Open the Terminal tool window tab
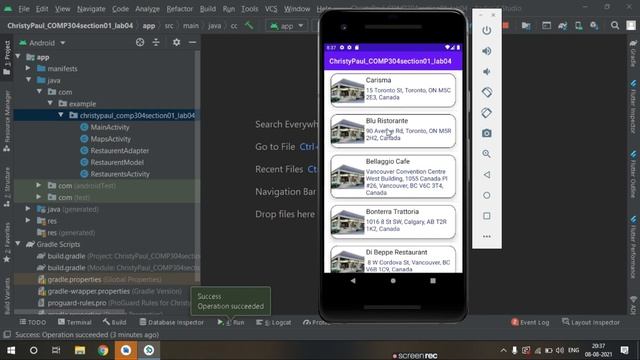Screen dimensions: 640x360 [75, 322]
